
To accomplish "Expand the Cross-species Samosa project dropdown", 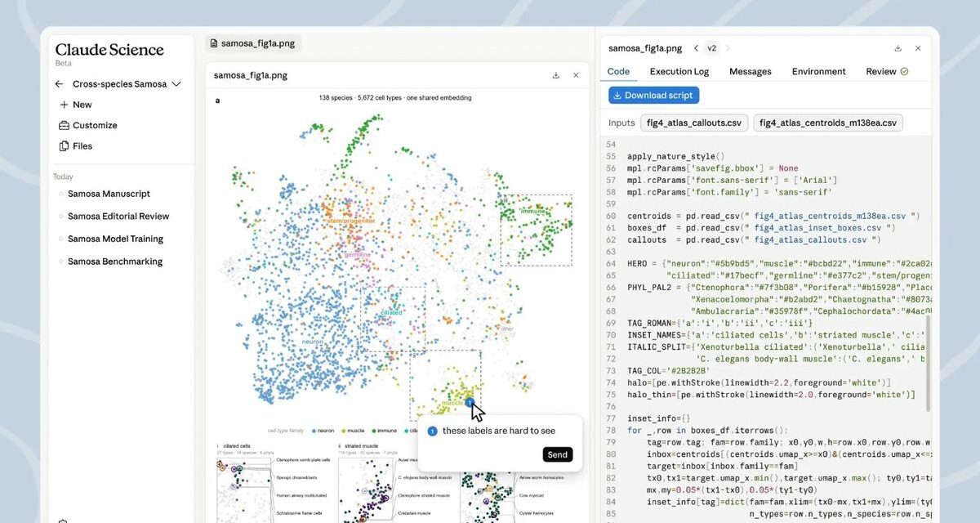I will click(176, 84).
